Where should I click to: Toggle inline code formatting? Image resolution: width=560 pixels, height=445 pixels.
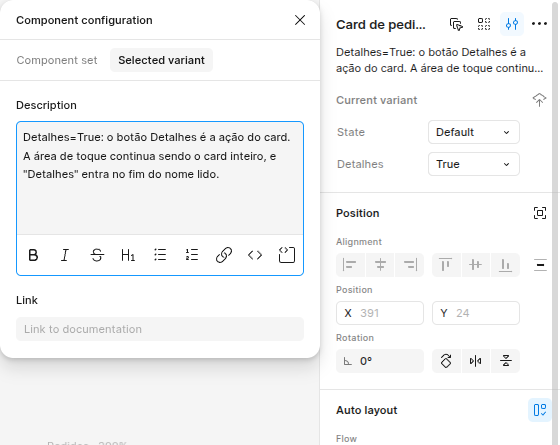(255, 255)
